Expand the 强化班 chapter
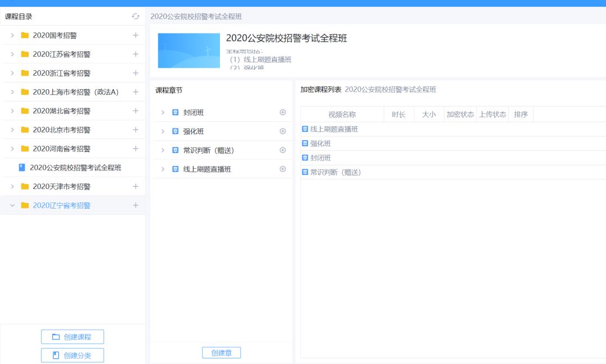Screen dimensions: 606x364 (163, 131)
